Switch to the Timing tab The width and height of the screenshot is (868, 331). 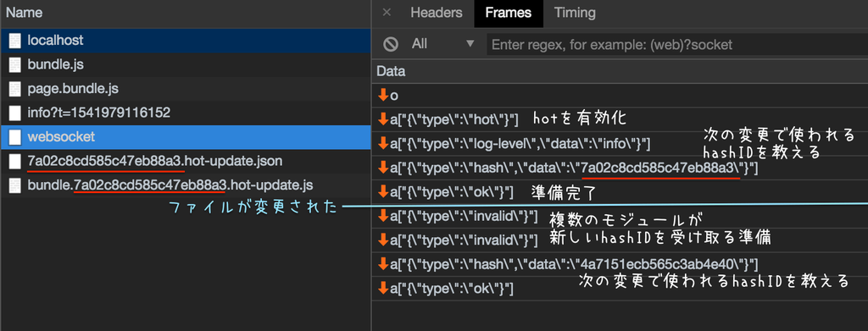click(x=575, y=13)
